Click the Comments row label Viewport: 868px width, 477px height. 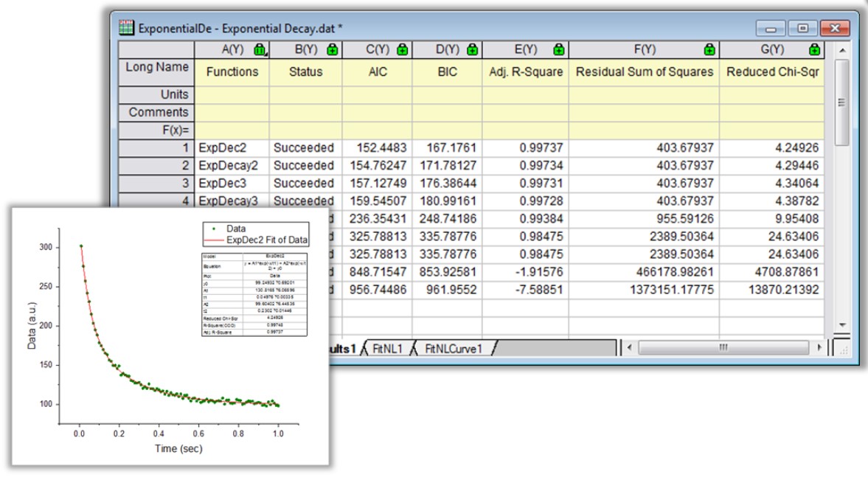pos(156,112)
